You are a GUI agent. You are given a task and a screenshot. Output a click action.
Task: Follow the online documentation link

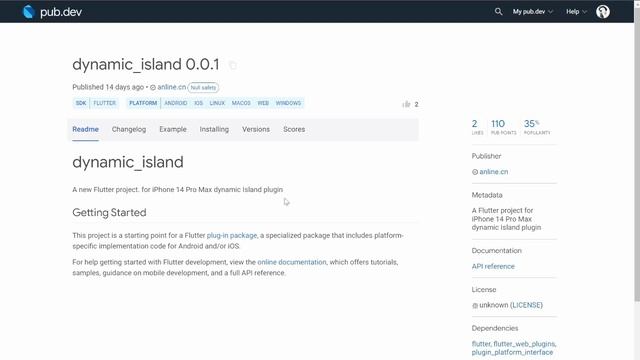[x=292, y=262]
